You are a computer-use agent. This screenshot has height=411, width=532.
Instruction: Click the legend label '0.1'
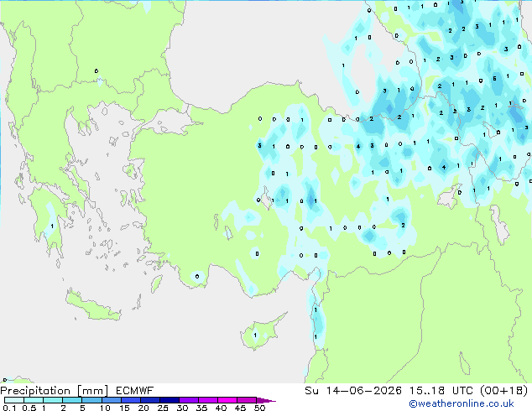pyautogui.click(x=9, y=408)
